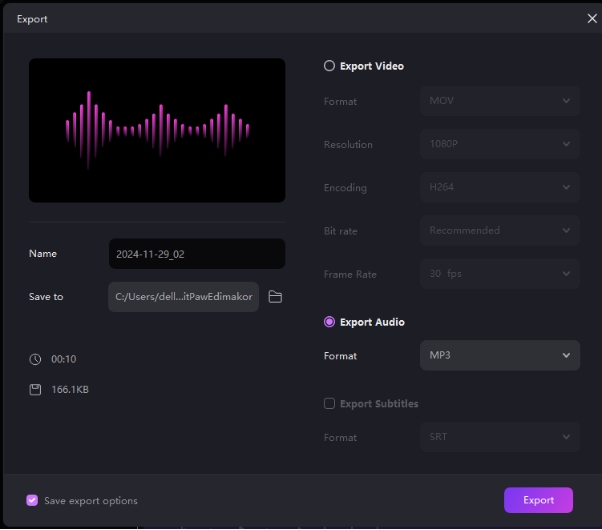Click the Save to path field
Image resolution: width=602 pixels, height=530 pixels.
coord(184,297)
